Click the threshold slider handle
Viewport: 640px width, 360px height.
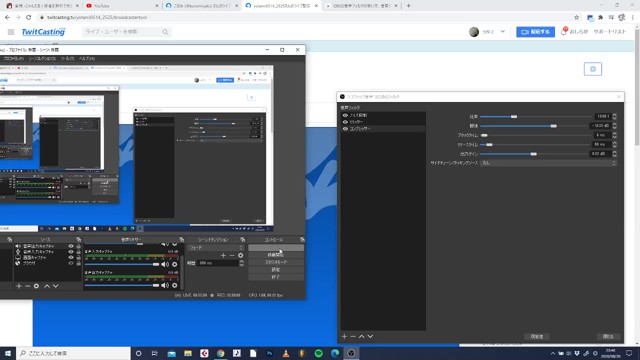click(553, 126)
